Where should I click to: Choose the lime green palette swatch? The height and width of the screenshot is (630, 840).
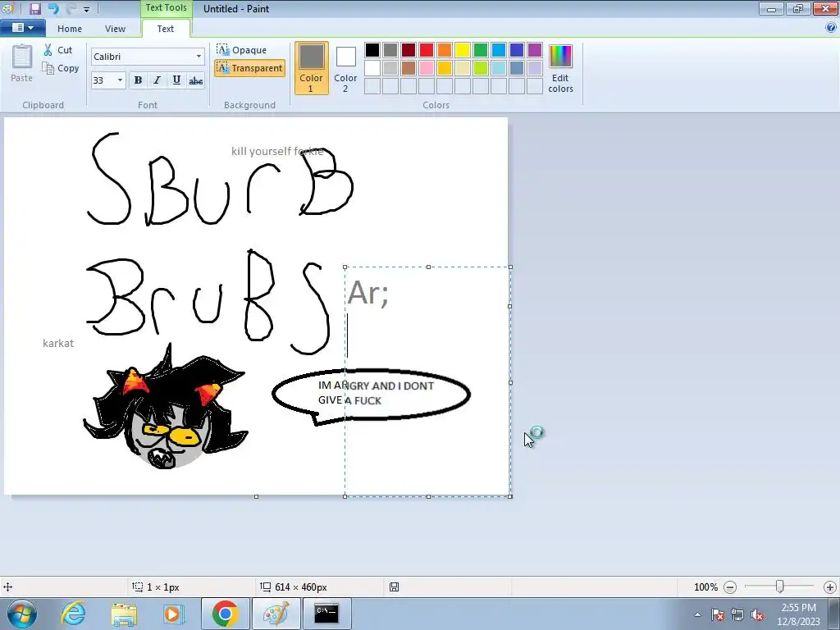click(x=481, y=68)
